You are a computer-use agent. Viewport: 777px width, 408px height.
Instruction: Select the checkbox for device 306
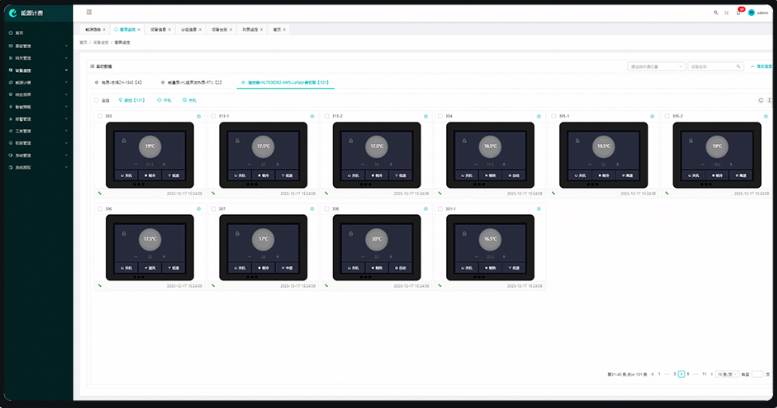[101, 209]
